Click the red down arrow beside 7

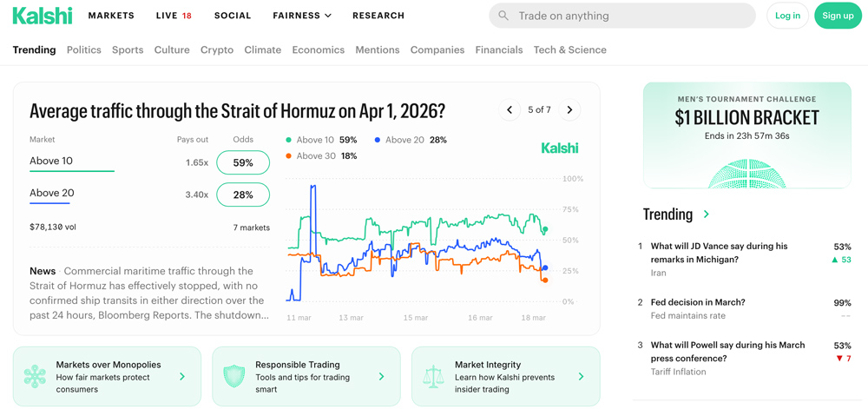tap(838, 359)
